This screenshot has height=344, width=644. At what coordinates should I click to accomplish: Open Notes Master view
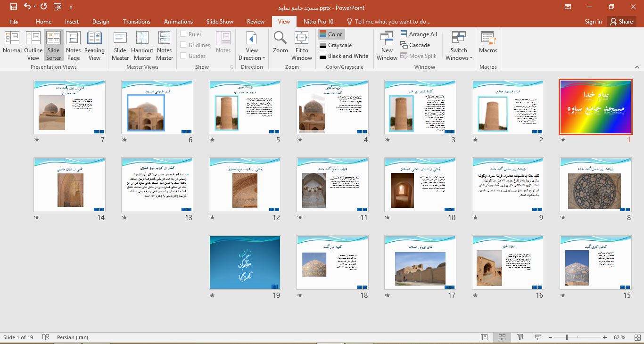click(165, 46)
